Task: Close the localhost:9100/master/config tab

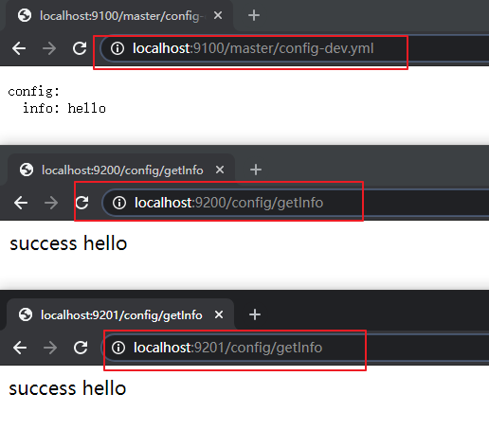Action: click(x=218, y=15)
